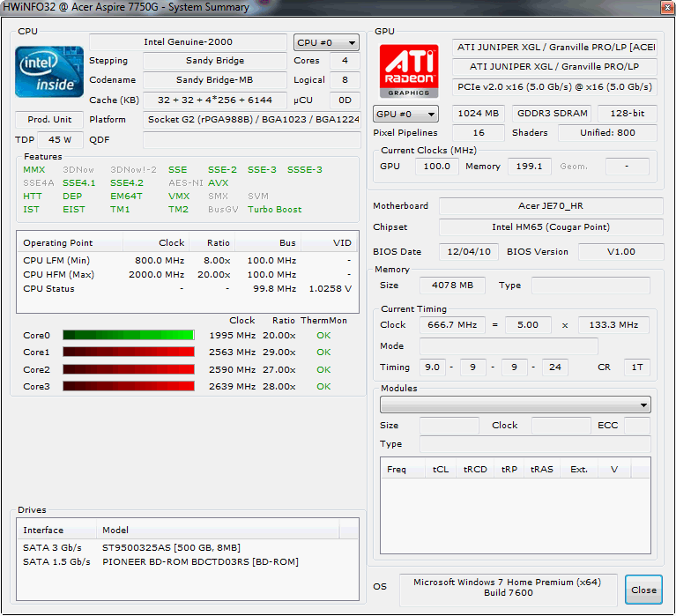Select the PIONEER BD-ROM drive row
Viewport: 676px width, 616px height.
188,561
